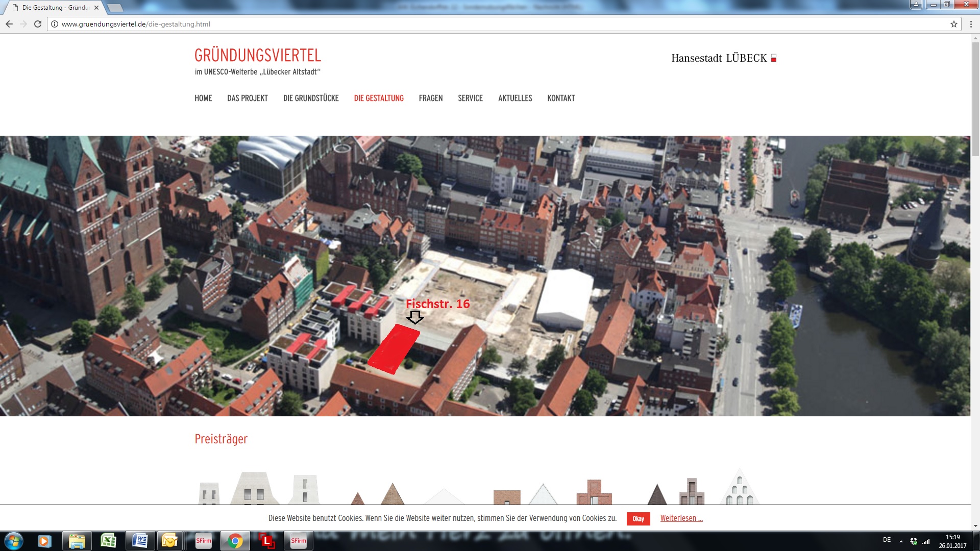
Task: Select DIE GESTALTUNG navigation item
Action: click(x=379, y=98)
